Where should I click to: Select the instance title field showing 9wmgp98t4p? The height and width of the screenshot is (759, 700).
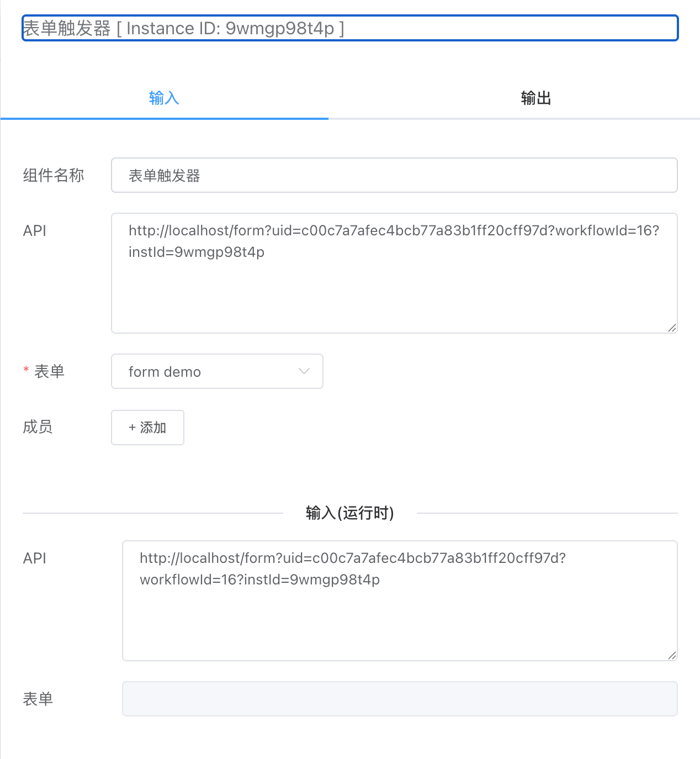[349, 28]
